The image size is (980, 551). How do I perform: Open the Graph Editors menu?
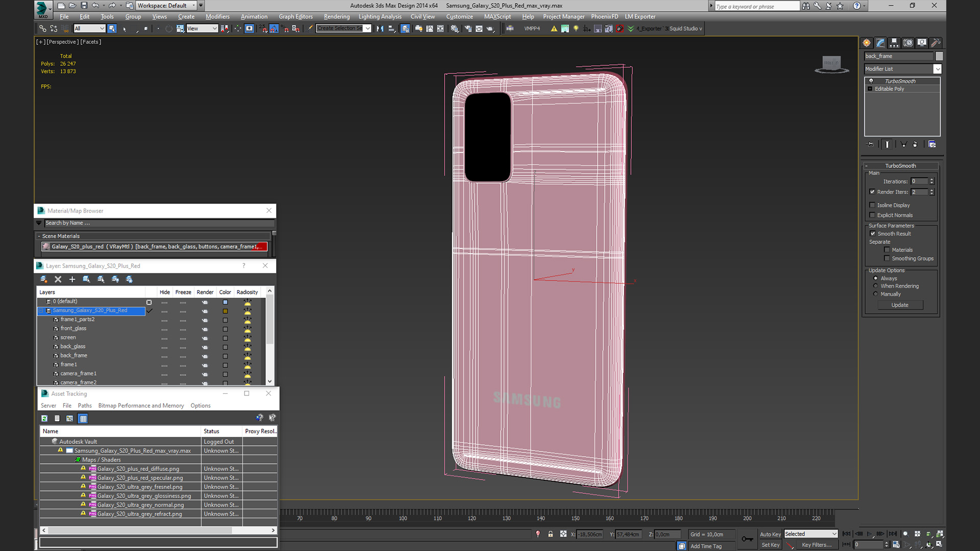[x=296, y=17]
